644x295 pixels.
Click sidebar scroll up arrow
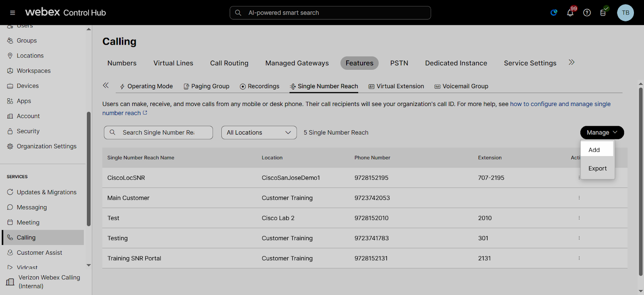(x=89, y=29)
